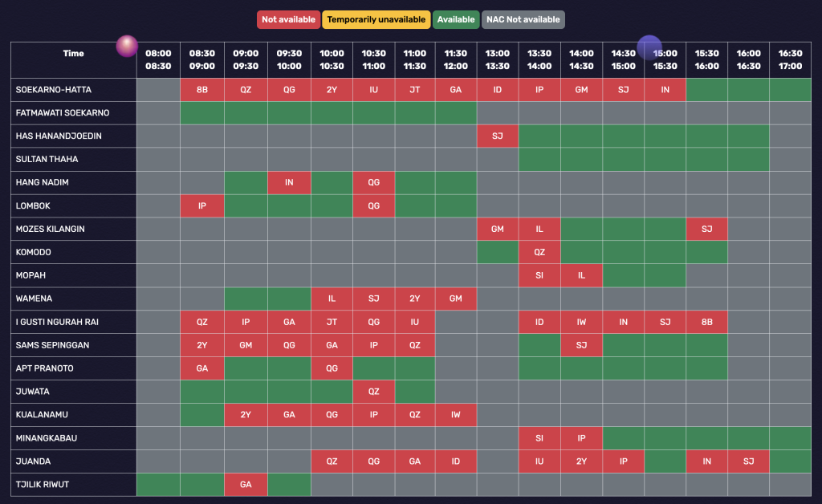Select the 2Y slot in the Wamena row
Screen dimensions: 822x504
click(414, 299)
